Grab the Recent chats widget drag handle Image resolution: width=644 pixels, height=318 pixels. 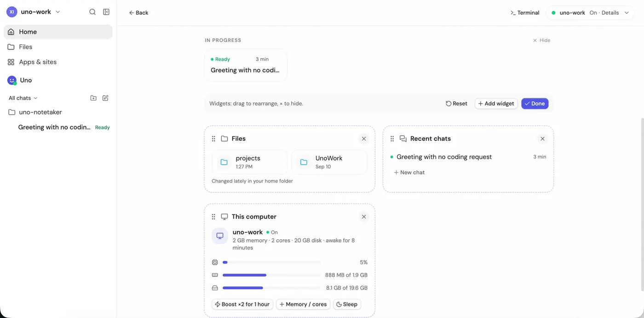[392, 139]
